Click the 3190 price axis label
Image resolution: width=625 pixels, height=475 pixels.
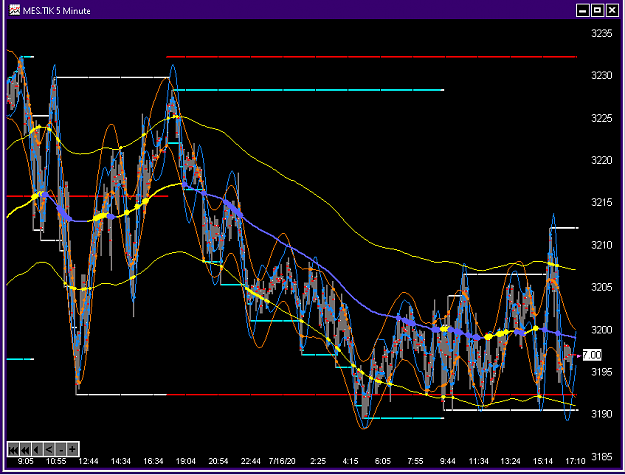coord(601,414)
